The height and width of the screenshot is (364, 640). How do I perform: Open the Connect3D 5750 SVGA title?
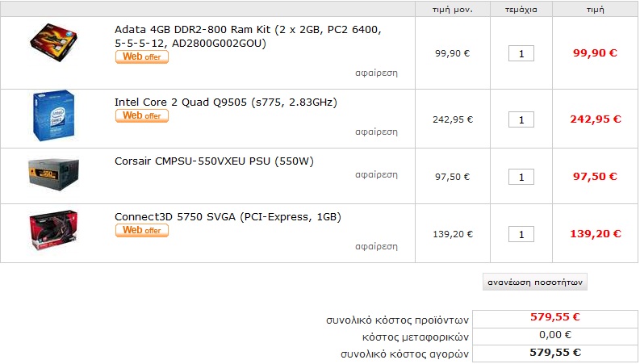228,216
